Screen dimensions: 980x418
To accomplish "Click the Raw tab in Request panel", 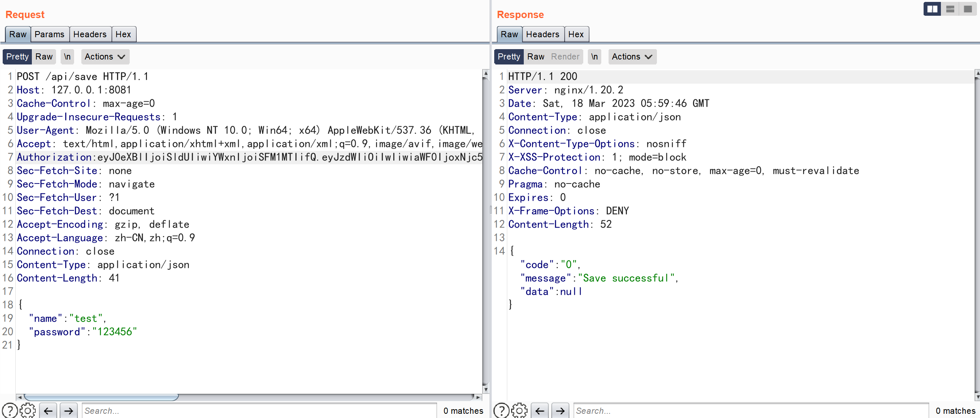I will [x=17, y=34].
